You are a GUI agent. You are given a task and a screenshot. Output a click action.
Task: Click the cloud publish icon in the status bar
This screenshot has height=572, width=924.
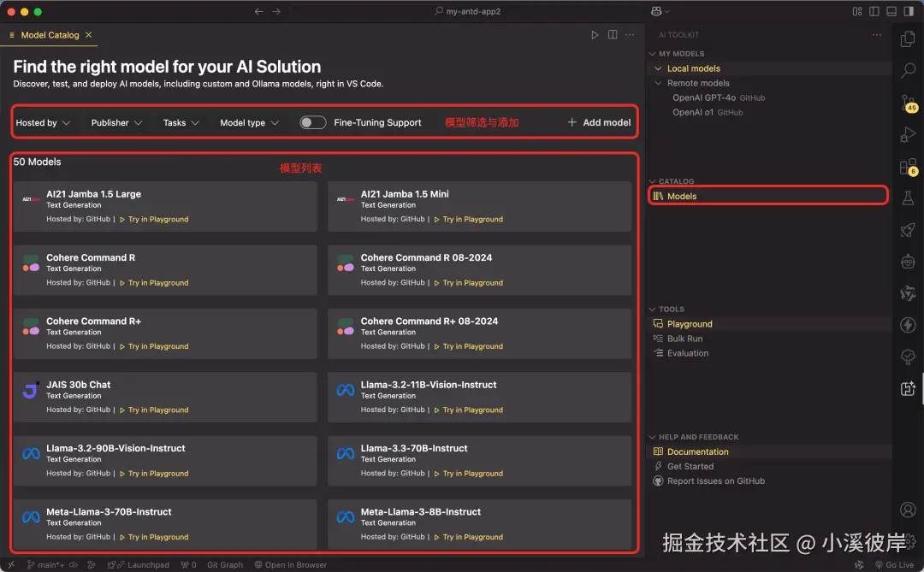(74, 564)
